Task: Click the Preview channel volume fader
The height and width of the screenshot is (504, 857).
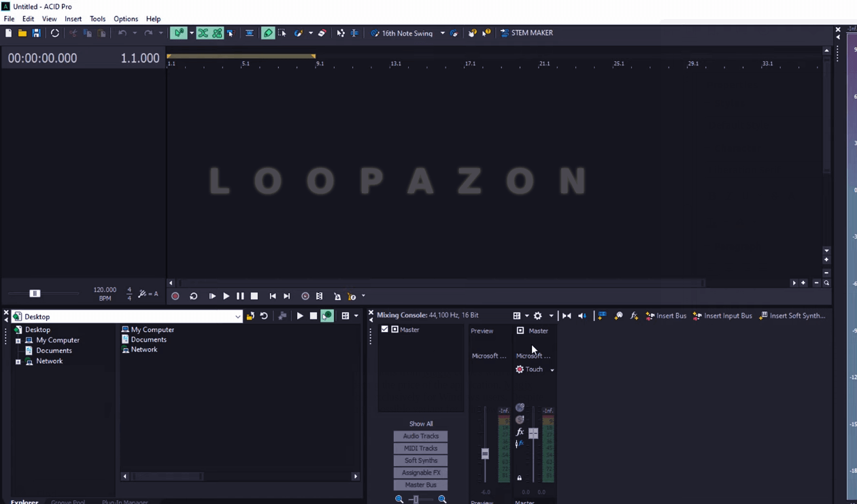Action: click(x=485, y=454)
